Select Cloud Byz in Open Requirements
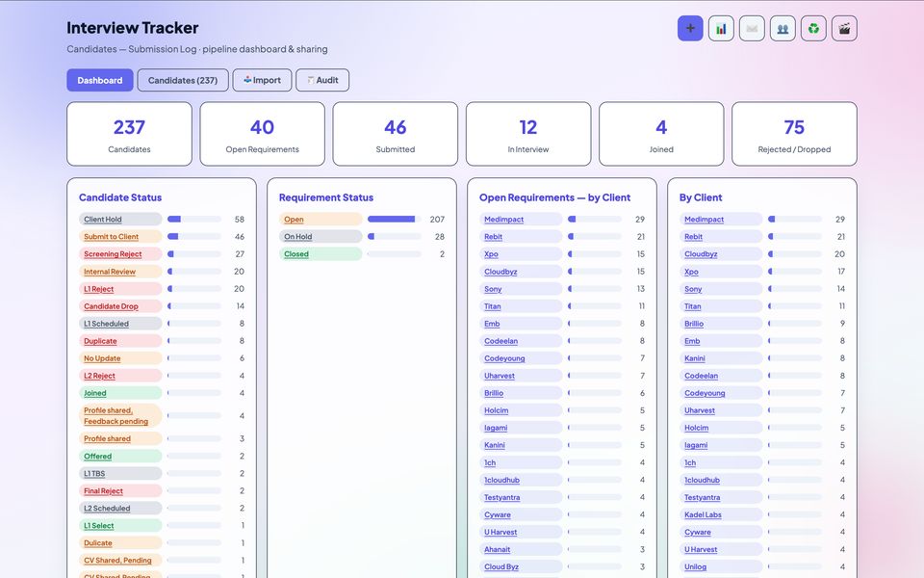Image resolution: width=924 pixels, height=578 pixels. pos(521,566)
